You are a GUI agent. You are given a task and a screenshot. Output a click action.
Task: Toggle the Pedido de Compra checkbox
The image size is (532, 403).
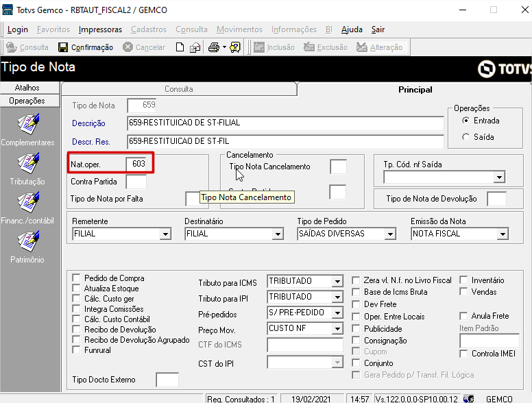coord(76,278)
